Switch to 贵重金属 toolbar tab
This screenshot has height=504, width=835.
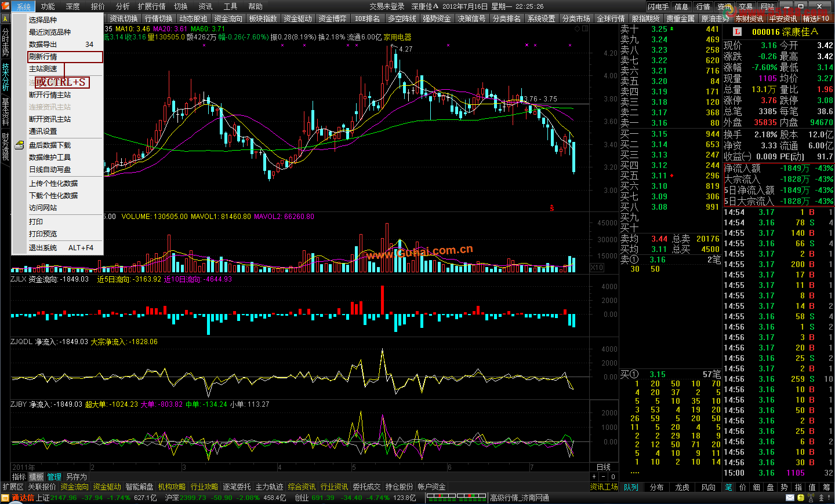click(x=680, y=19)
